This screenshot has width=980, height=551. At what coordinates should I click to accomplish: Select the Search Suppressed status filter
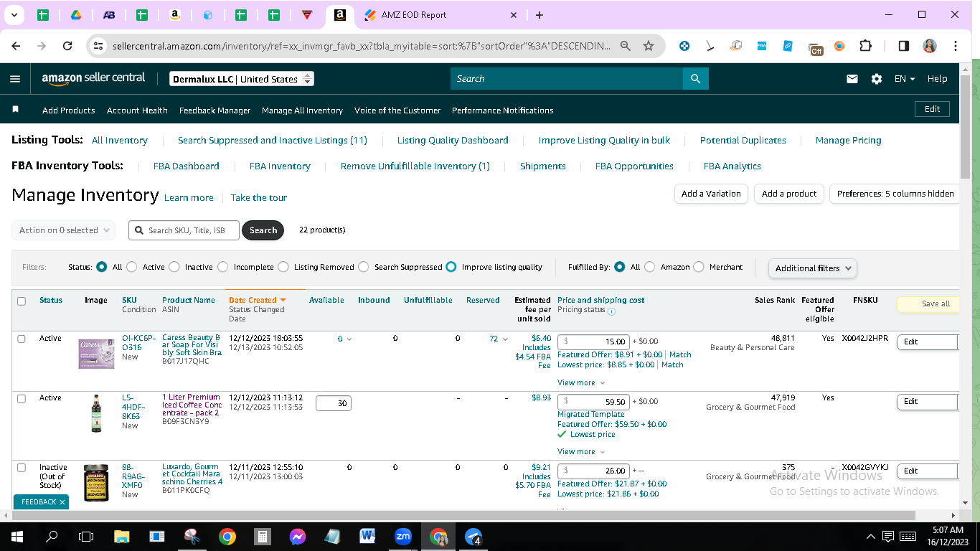pyautogui.click(x=364, y=267)
